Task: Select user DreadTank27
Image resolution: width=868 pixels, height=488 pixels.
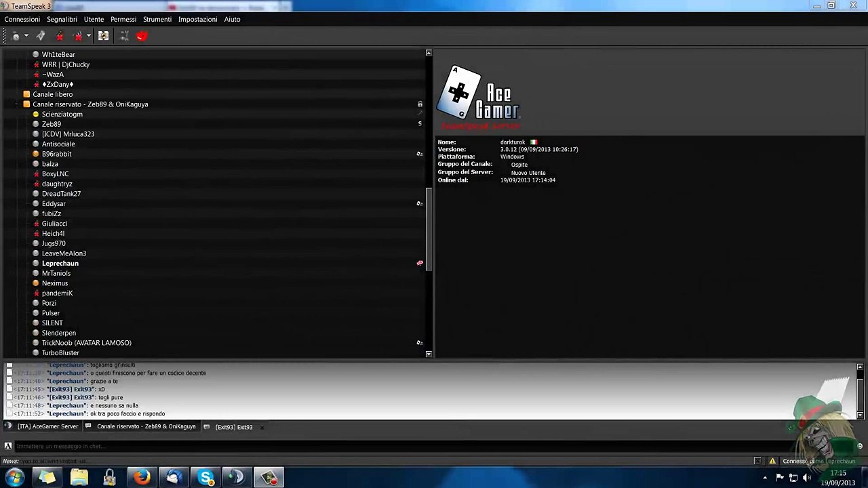Action: click(61, 194)
